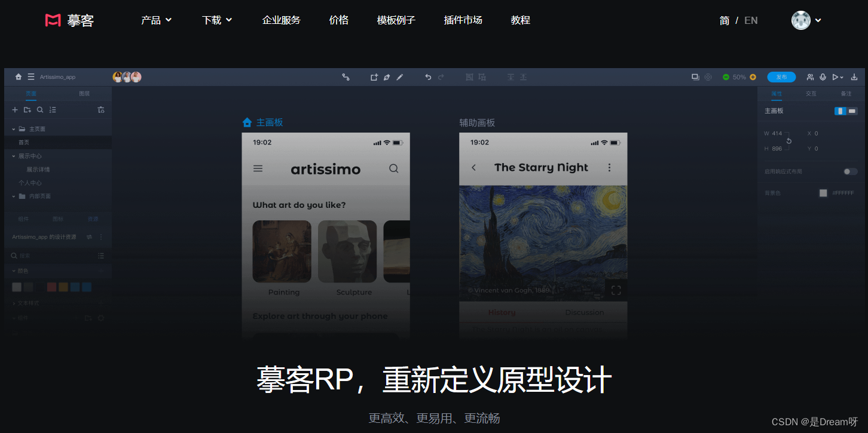Open the collaborators icon next to 发布
The width and height of the screenshot is (868, 433).
(810, 77)
